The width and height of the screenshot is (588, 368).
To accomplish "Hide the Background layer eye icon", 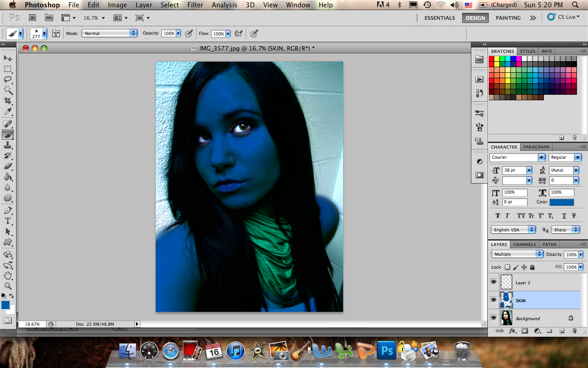I will pos(494,318).
